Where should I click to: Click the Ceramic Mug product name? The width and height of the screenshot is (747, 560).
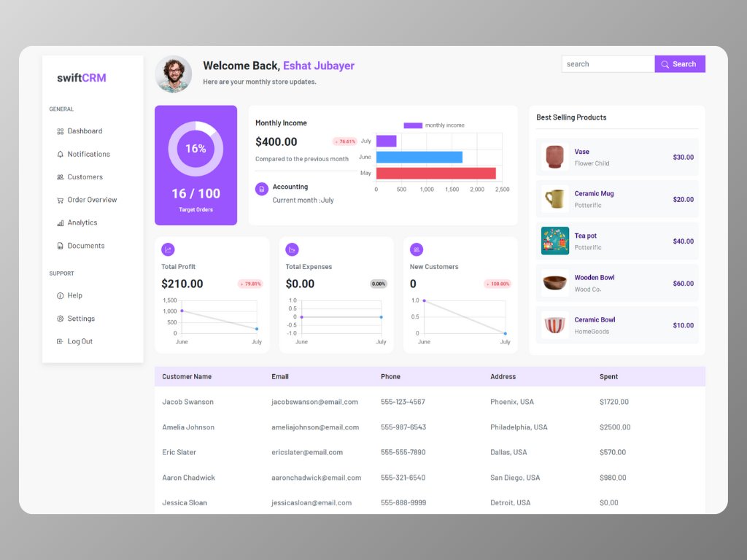pyautogui.click(x=594, y=194)
